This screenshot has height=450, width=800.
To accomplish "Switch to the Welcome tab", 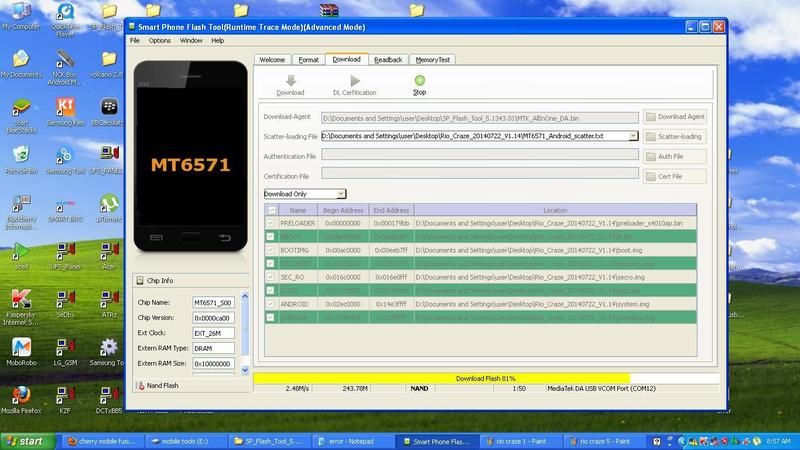I will 272,60.
